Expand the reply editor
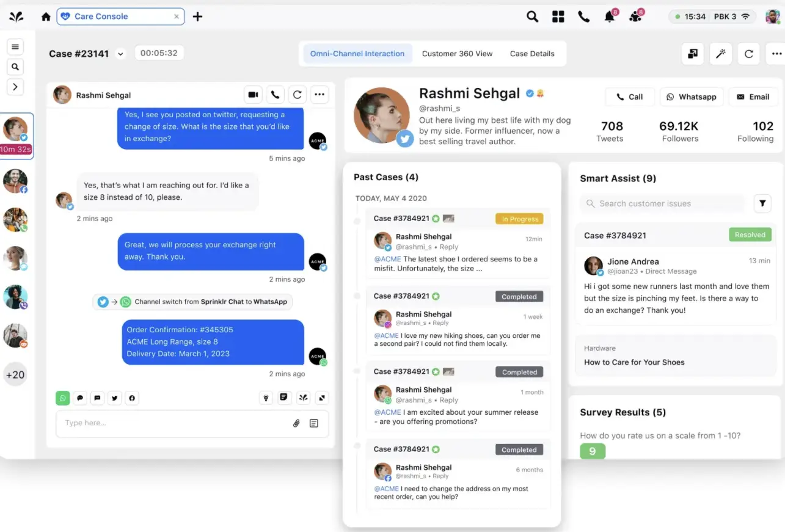The image size is (785, 532). tap(323, 398)
